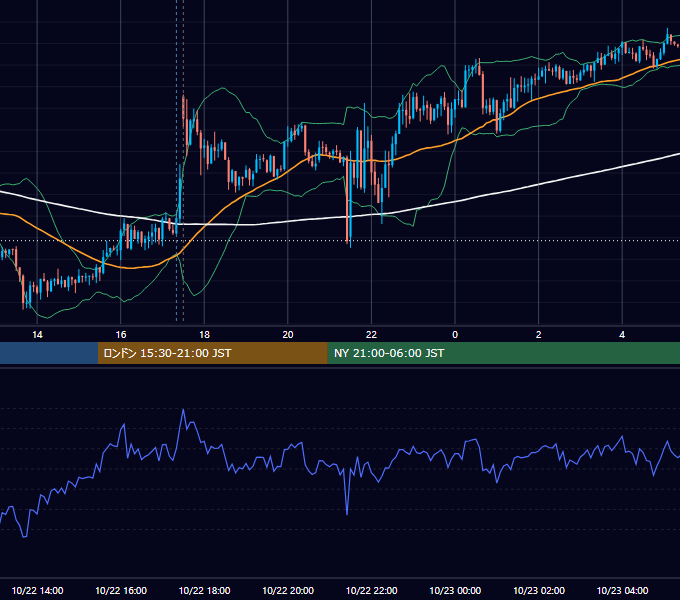Click the 16 hour label on the price chart axis
Viewport: 680px width, 600px height.
[121, 335]
